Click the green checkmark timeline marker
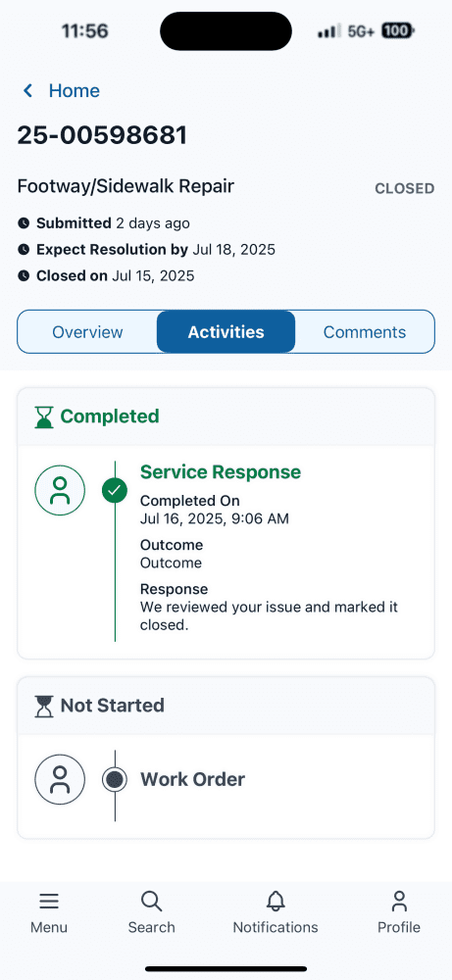Screen dimensions: 452x980 coord(115,491)
